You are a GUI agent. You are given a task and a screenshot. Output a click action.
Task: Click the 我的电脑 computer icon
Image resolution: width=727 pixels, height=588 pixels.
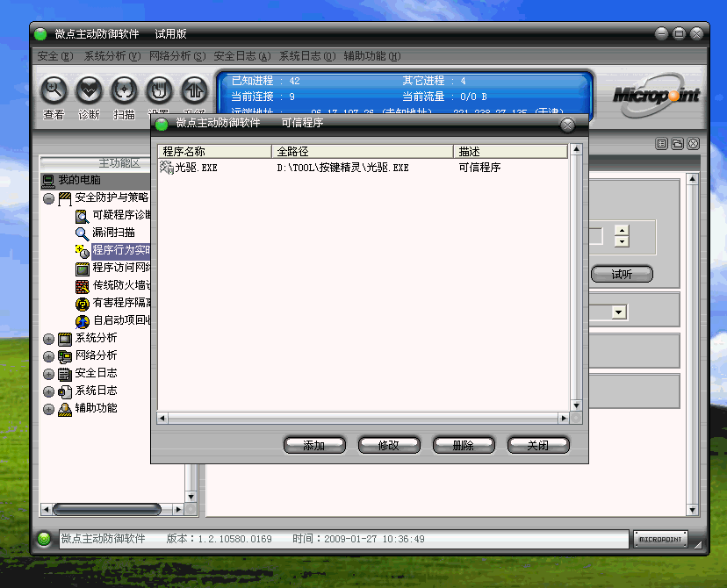click(48, 180)
